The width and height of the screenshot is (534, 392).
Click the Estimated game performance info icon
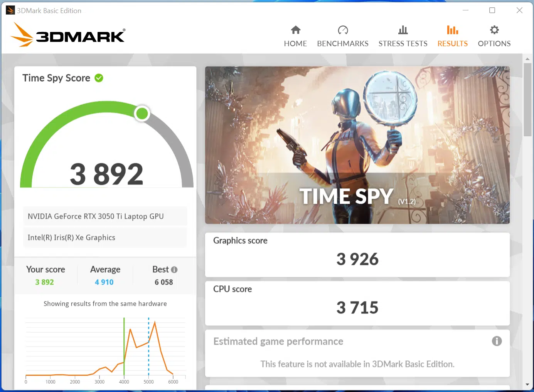497,341
